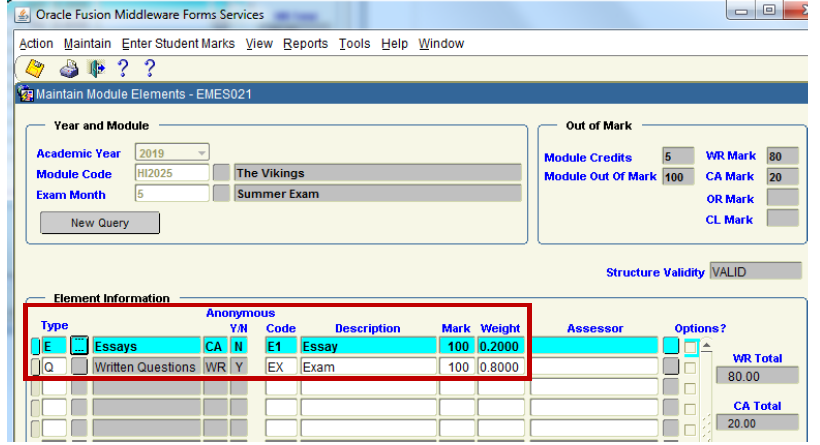
Task: Open the Enter Student Marks menu
Action: coord(178,44)
